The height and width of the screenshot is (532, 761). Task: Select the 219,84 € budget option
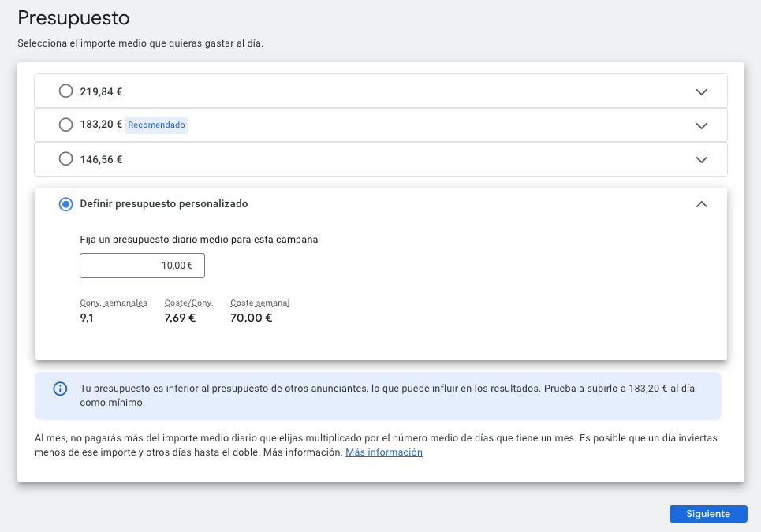[x=65, y=91]
